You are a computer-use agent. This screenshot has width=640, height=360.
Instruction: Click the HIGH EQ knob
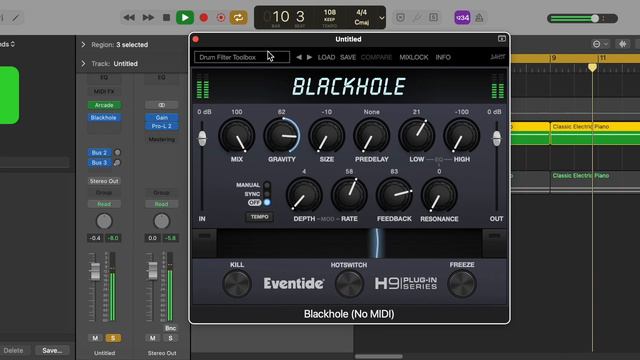coord(462,136)
